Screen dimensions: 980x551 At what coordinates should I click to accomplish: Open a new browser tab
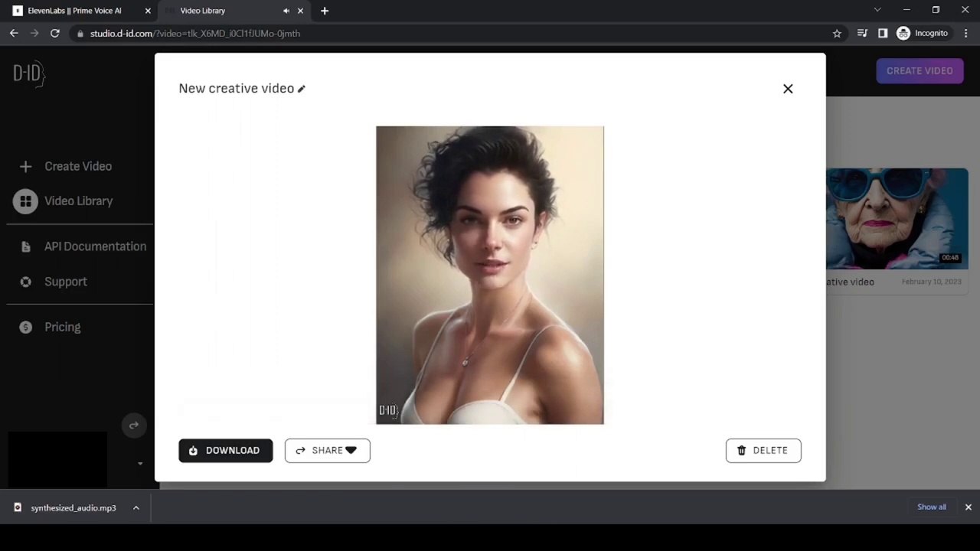pos(325,11)
